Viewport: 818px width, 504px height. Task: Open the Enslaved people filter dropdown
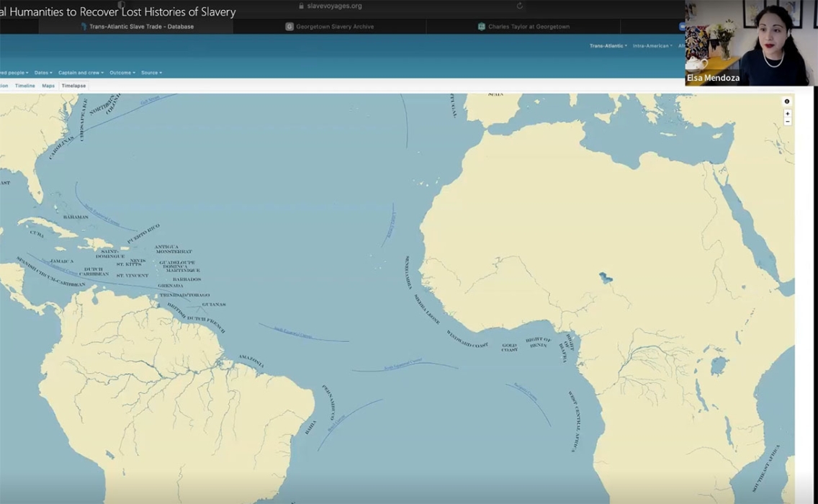pos(14,73)
